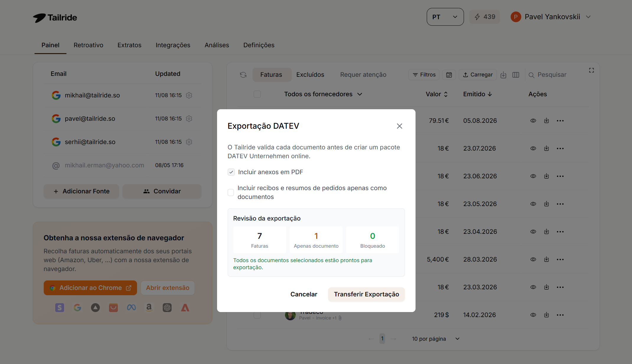
Task: Click Cancelar in the export dialog
Action: click(x=304, y=294)
